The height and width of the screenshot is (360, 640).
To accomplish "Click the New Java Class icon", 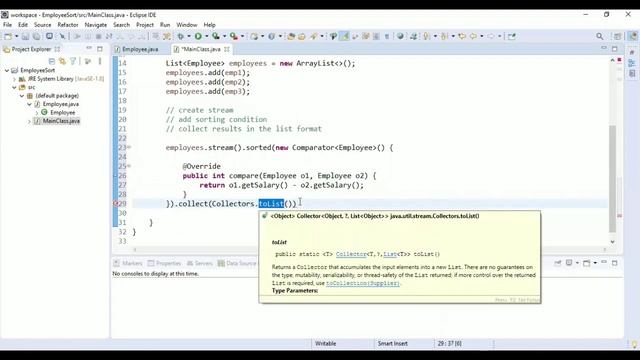I will point(272,36).
